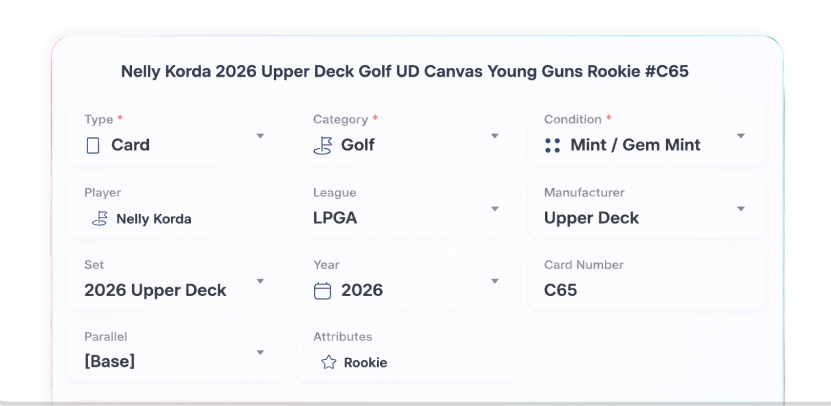This screenshot has height=406, width=831.
Task: Expand the Category dropdown arrow
Action: pyautogui.click(x=494, y=136)
